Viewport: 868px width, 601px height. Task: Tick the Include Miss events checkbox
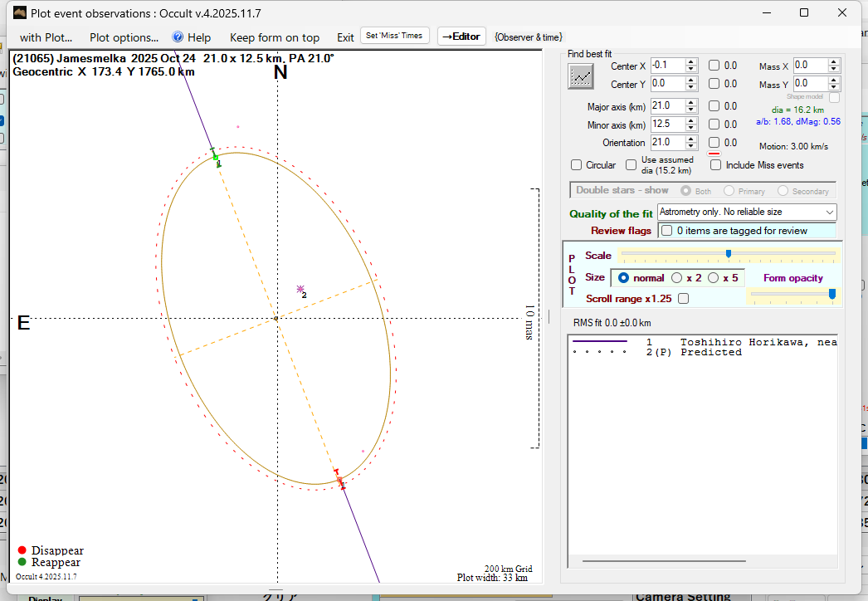[x=716, y=165]
